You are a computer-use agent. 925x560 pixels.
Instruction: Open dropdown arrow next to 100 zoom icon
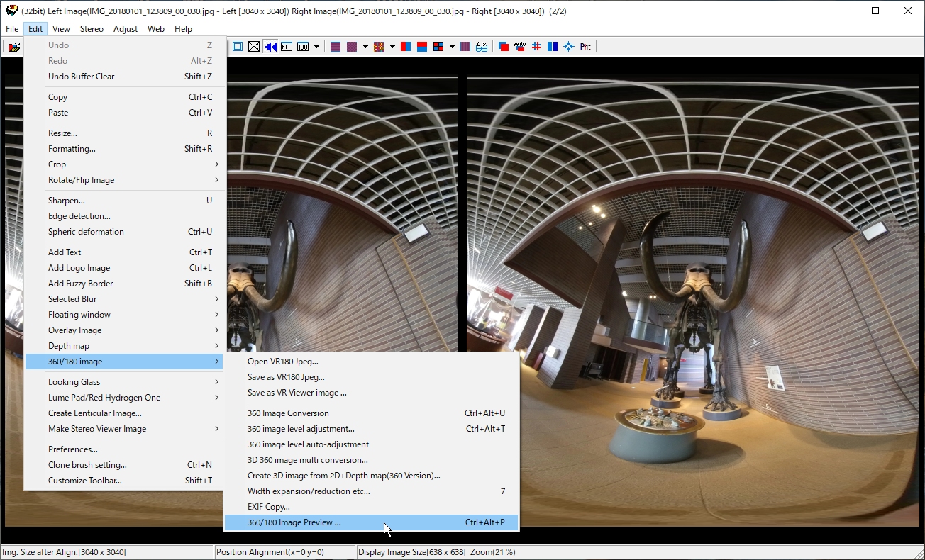pyautogui.click(x=316, y=47)
